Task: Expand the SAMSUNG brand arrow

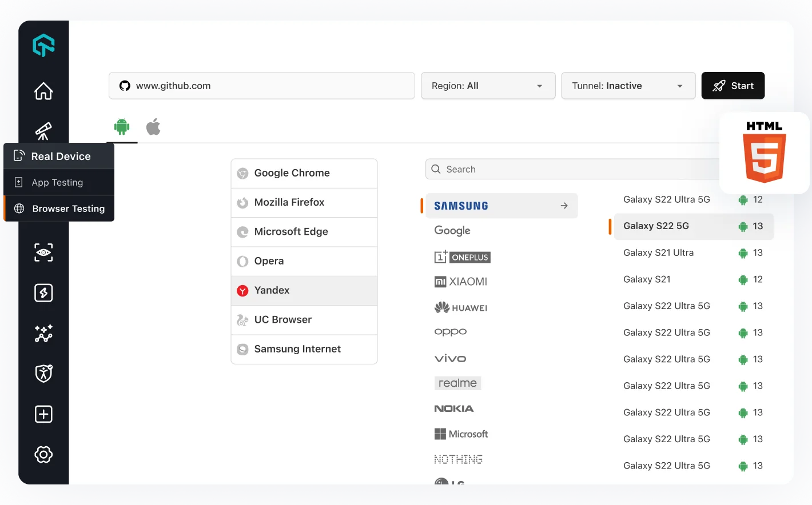Action: pyautogui.click(x=564, y=205)
